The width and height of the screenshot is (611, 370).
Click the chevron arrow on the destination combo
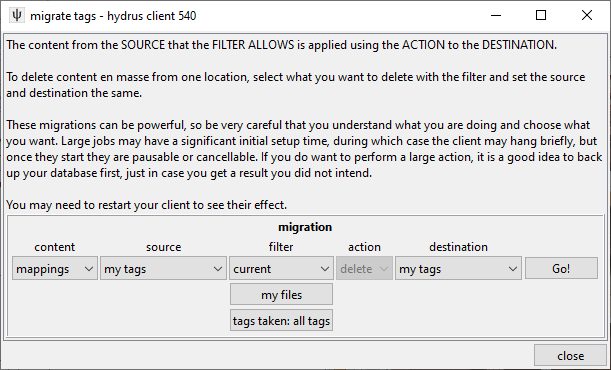point(512,269)
